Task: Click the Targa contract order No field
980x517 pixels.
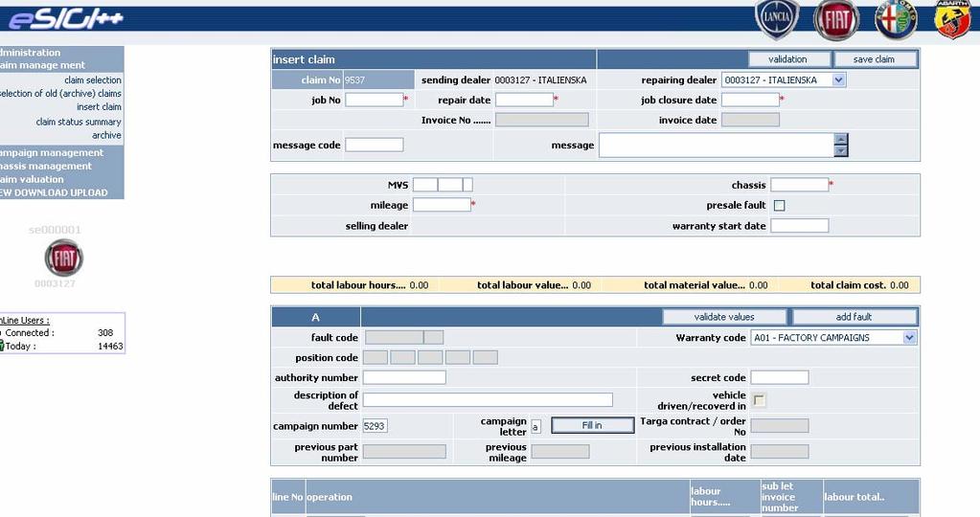Action: tap(780, 426)
